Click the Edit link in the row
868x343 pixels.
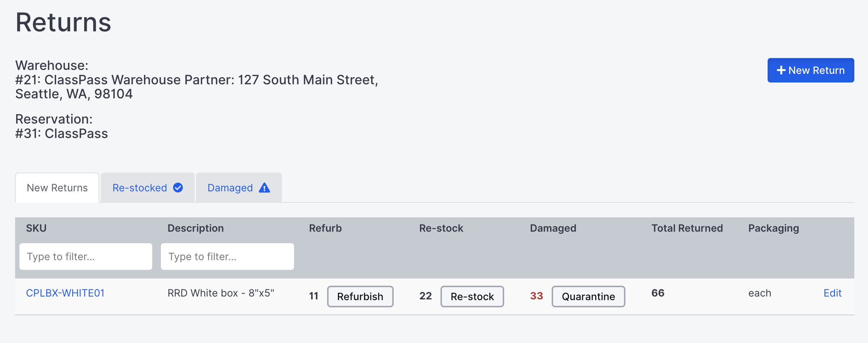pos(832,293)
